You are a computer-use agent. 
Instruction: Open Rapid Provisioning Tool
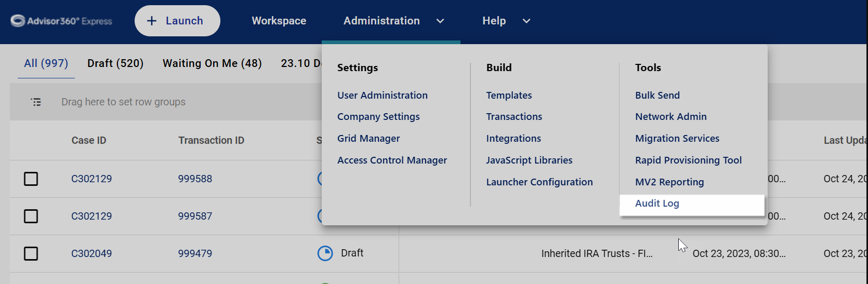click(x=688, y=160)
